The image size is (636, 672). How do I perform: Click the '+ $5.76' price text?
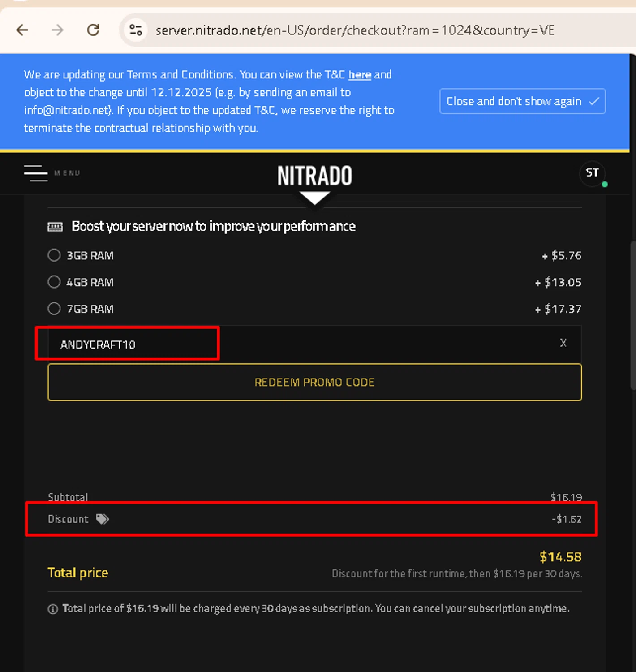click(x=562, y=256)
